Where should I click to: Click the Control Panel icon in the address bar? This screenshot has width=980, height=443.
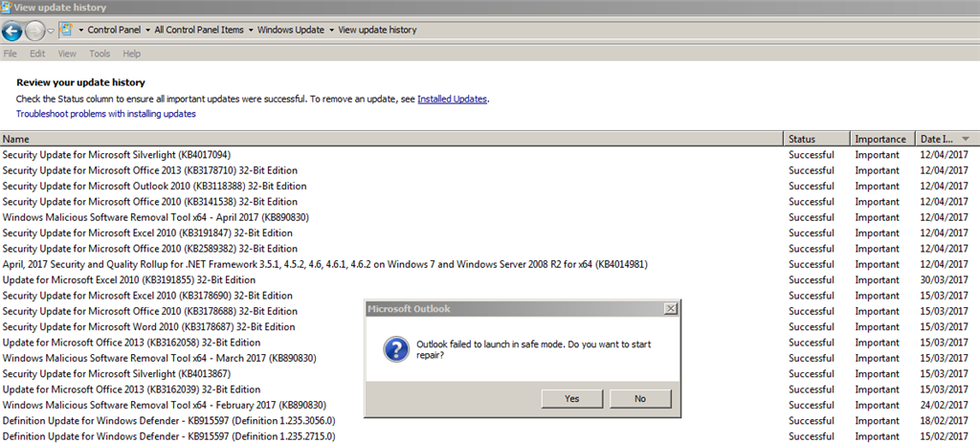(66, 30)
